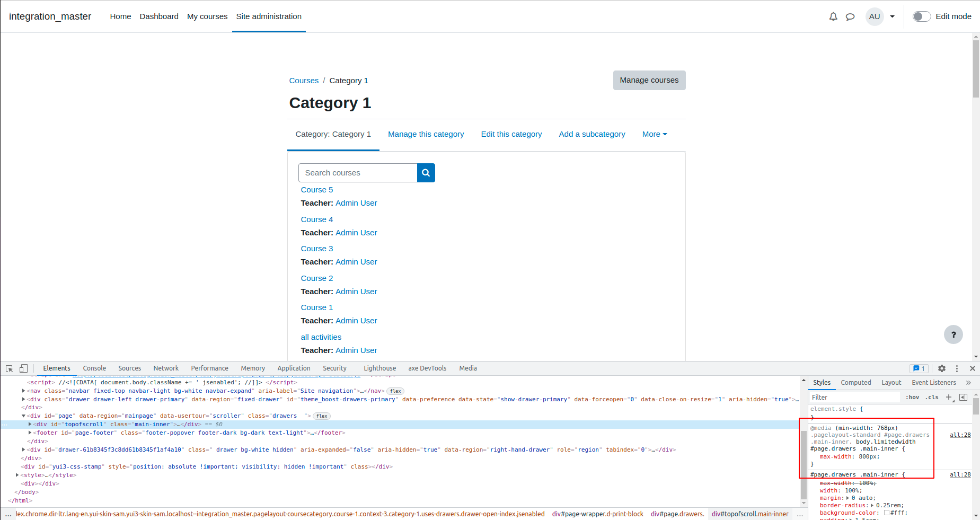980x520 pixels.
Task: Expand the user menu caret
Action: pyautogui.click(x=893, y=16)
